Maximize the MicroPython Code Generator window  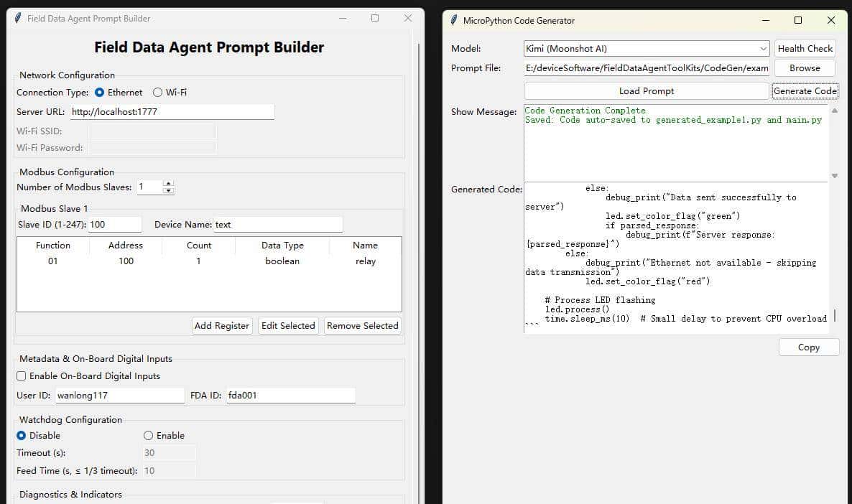point(797,21)
